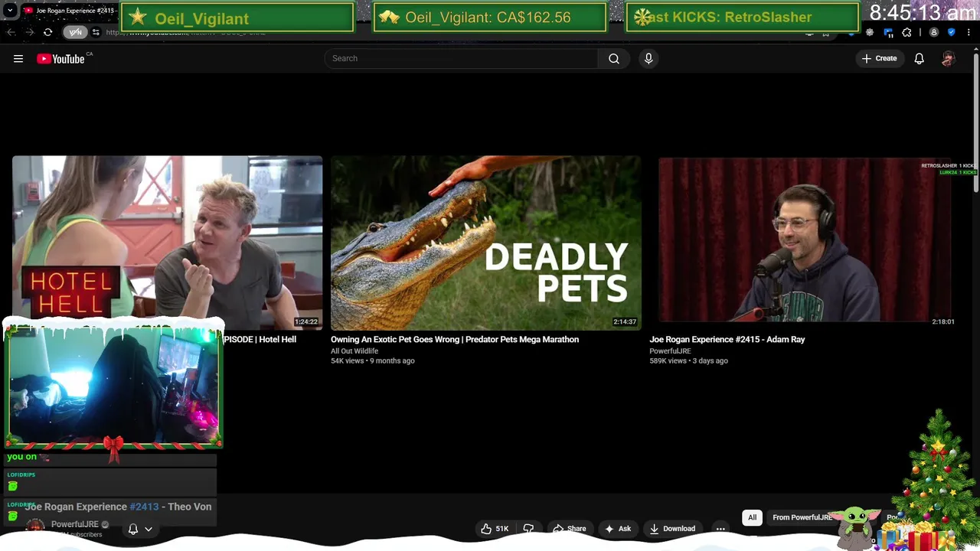
Task: Switch to Joe Rogan Experience #2413 browser tab
Action: (70, 11)
